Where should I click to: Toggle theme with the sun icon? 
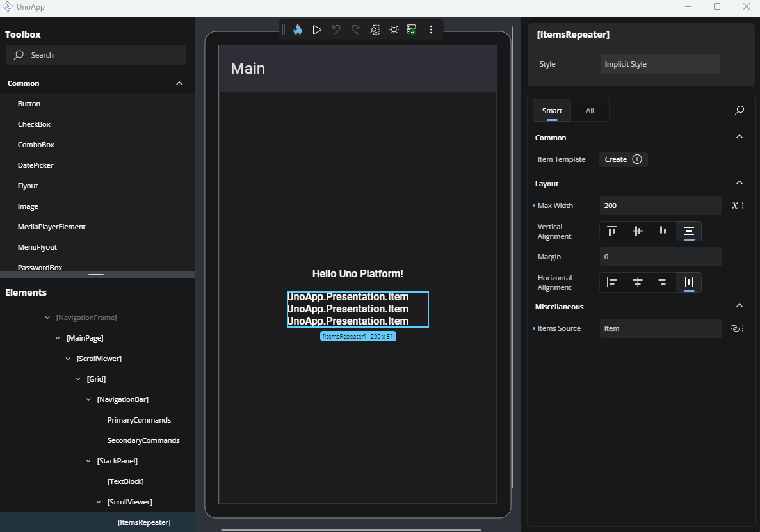pos(394,29)
